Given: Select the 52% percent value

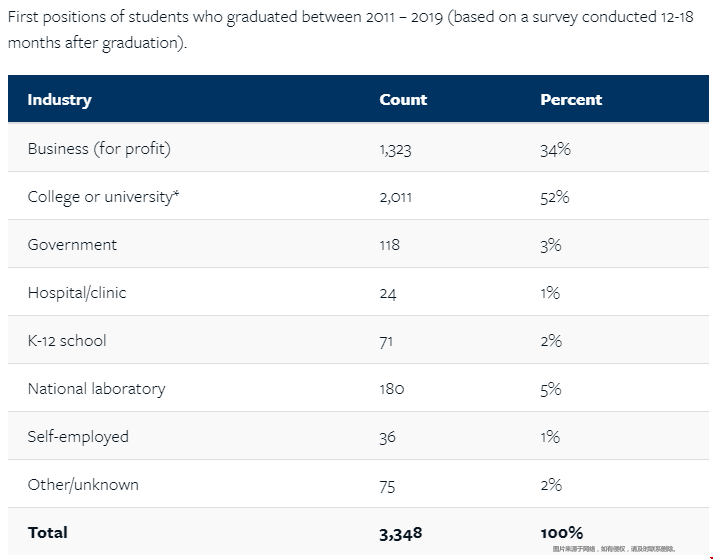Looking at the screenshot, I should [x=554, y=197].
